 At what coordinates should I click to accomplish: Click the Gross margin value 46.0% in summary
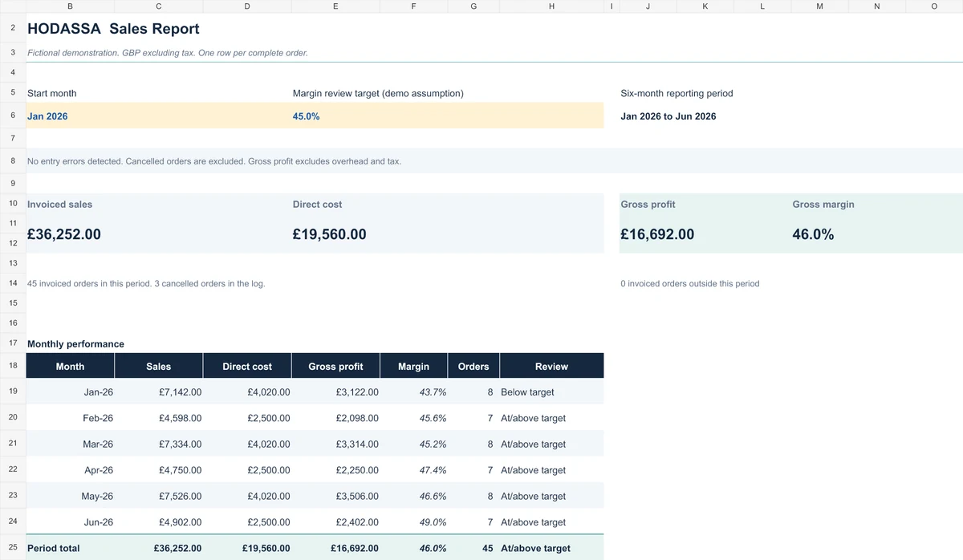(x=813, y=234)
